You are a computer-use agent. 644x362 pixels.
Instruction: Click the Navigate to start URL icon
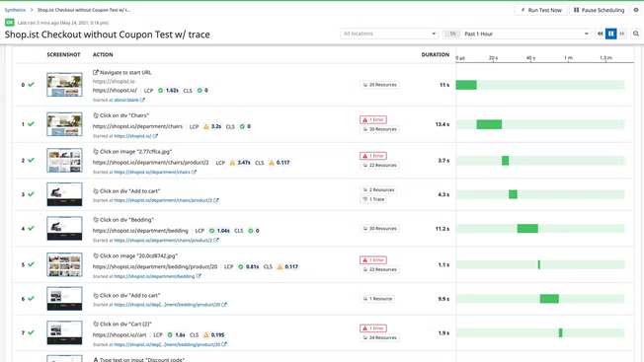[96, 72]
